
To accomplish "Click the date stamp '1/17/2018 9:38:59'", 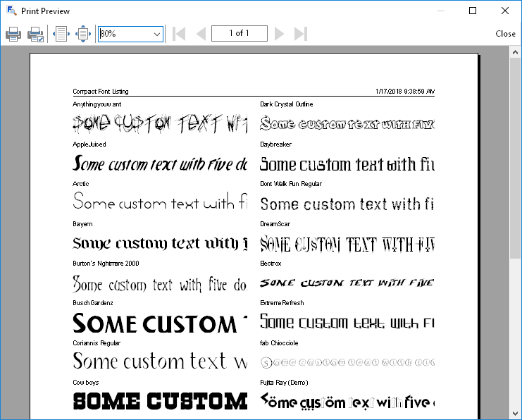I will [405, 92].
